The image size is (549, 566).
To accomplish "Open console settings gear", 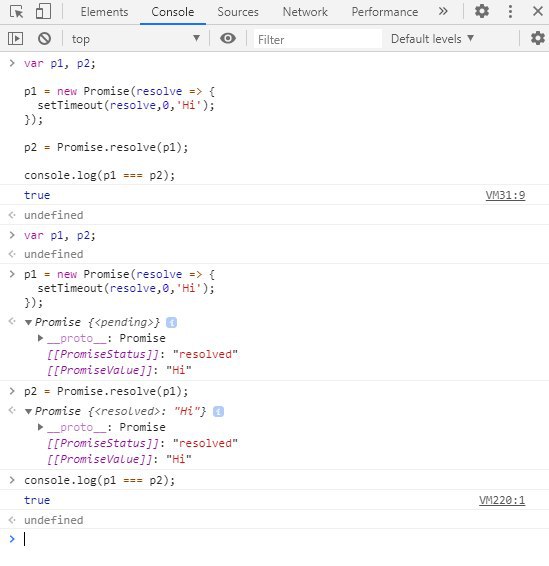I will pos(537,38).
